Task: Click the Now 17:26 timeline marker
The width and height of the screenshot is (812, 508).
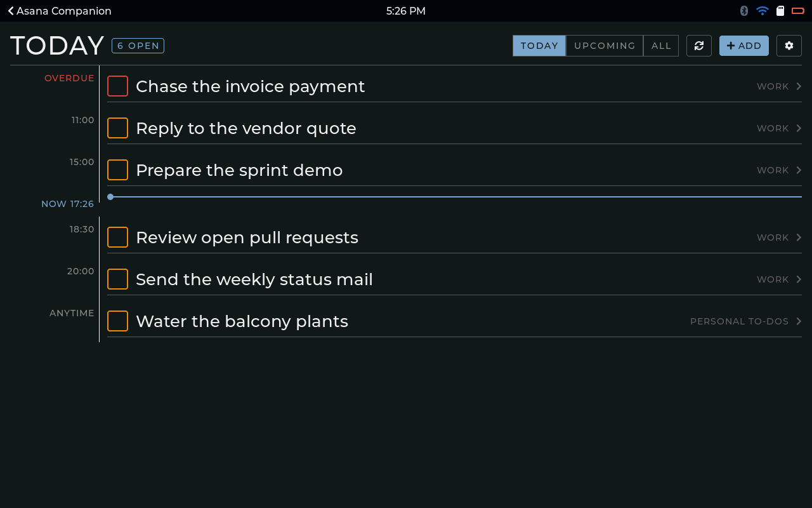Action: tap(67, 204)
